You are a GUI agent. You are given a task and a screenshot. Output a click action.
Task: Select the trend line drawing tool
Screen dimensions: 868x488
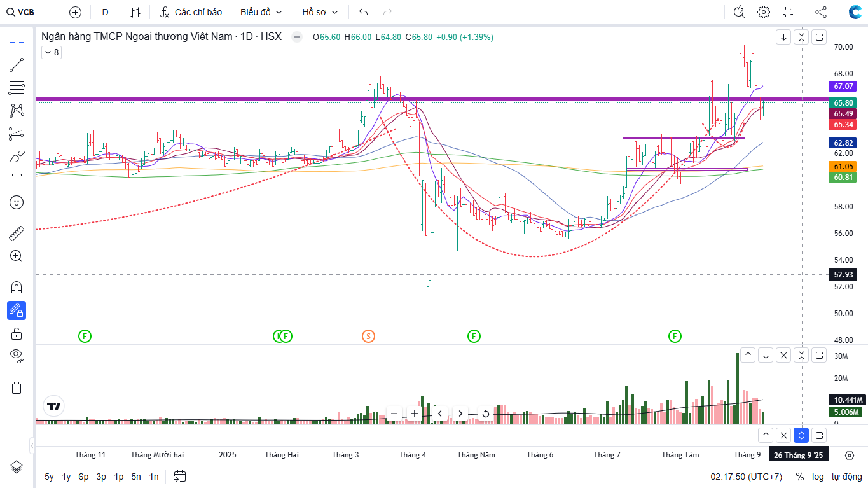[17, 65]
